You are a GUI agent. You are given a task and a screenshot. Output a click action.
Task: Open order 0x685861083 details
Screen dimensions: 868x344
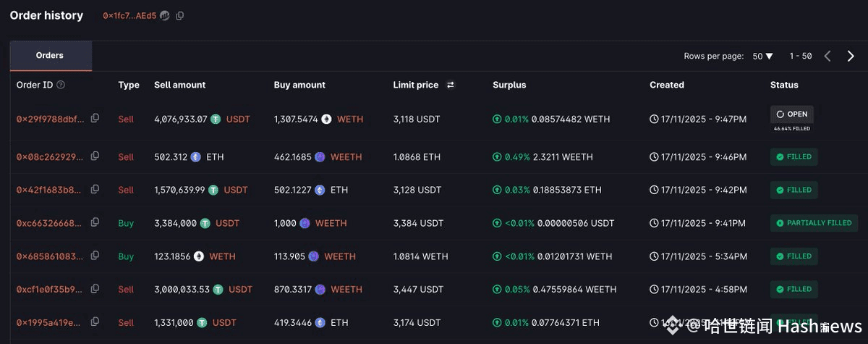click(50, 256)
